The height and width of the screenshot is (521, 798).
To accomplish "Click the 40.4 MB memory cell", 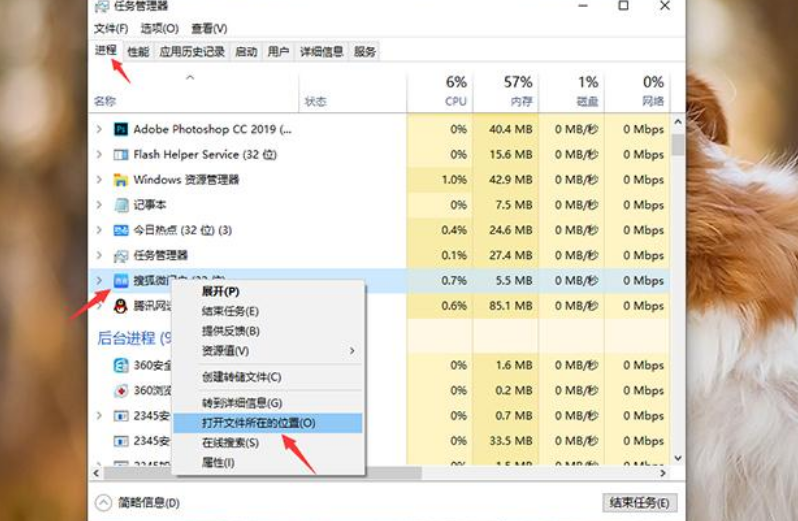I will point(506,129).
